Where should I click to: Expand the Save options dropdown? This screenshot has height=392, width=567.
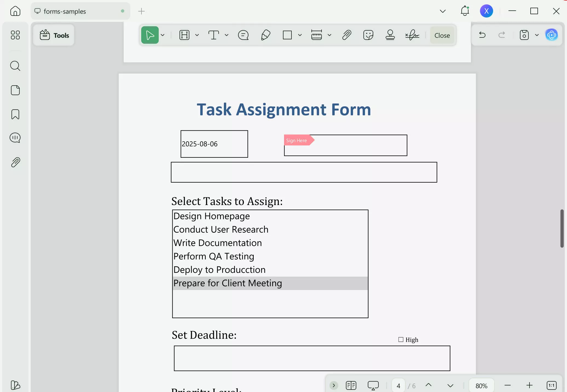point(537,35)
